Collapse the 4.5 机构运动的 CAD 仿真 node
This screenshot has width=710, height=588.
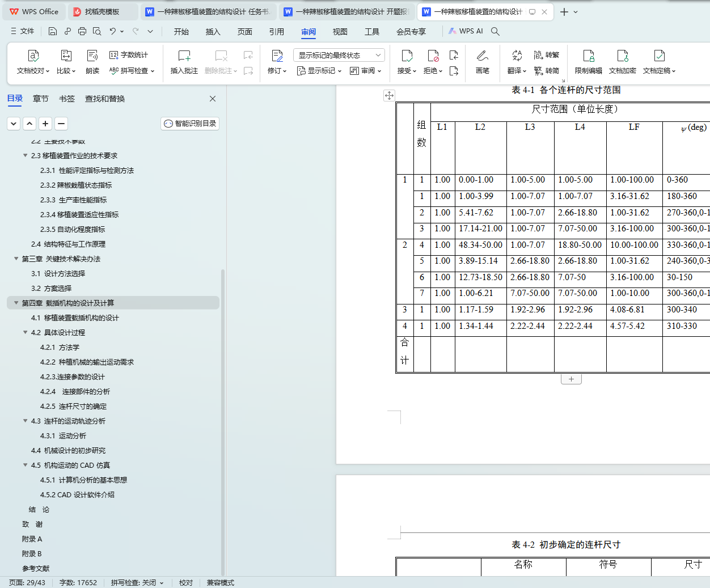coord(25,465)
